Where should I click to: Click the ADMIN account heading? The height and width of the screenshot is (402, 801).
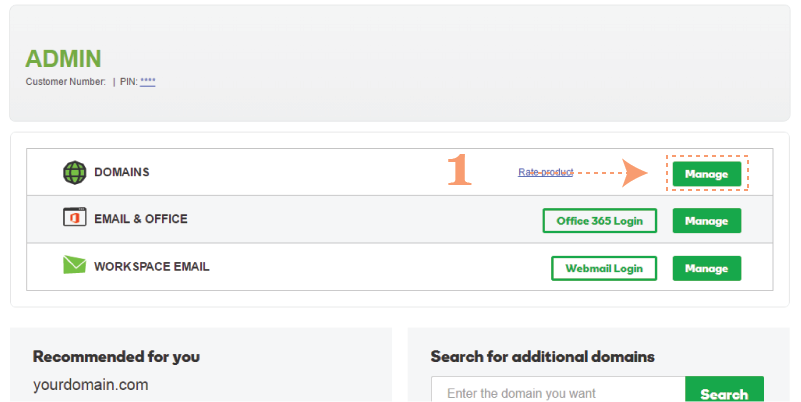click(63, 59)
